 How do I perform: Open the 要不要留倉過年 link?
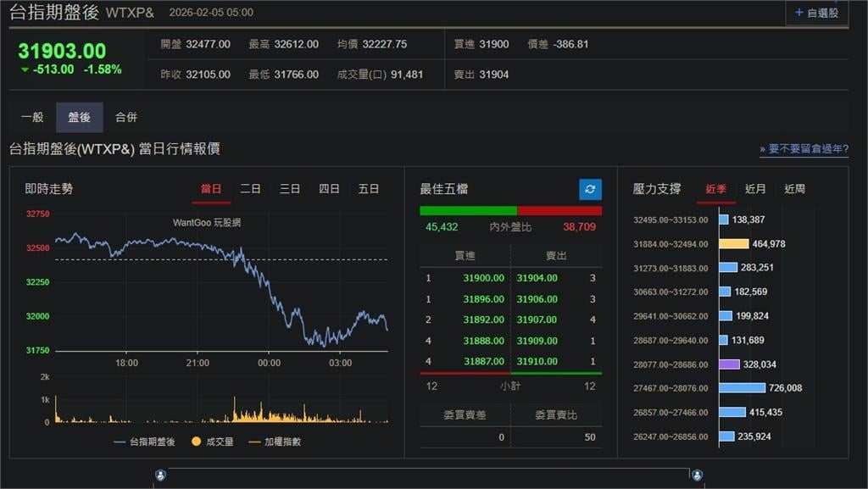805,147
